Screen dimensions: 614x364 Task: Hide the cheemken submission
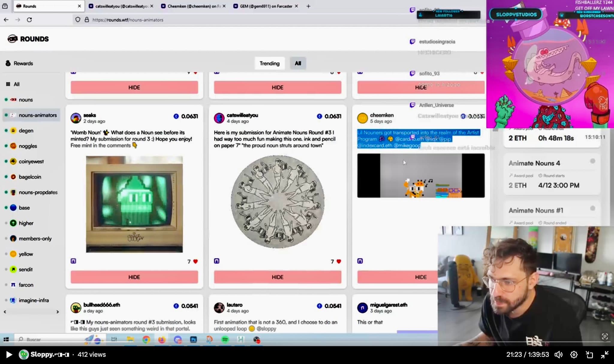(398, 277)
